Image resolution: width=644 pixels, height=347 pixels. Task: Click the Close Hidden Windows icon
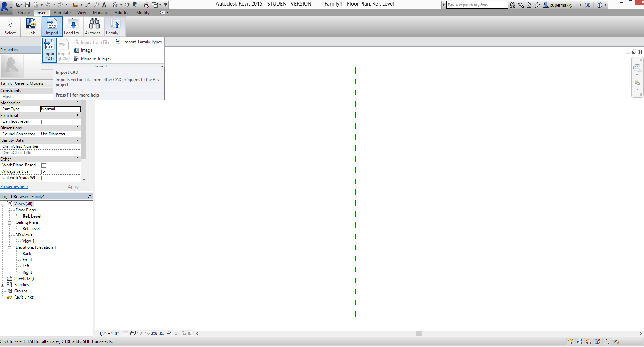147,5
